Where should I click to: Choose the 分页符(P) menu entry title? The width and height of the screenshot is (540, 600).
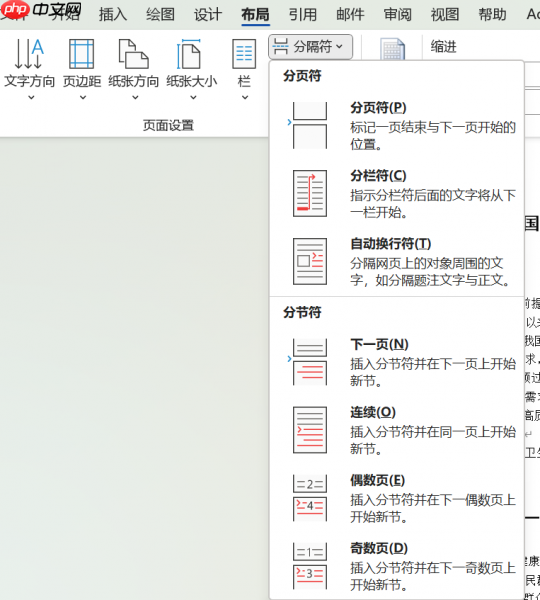click(378, 108)
